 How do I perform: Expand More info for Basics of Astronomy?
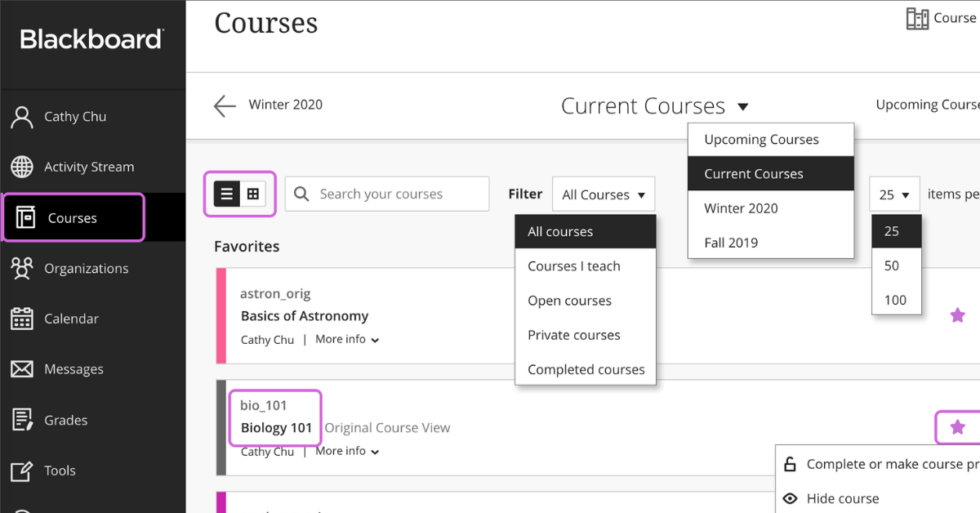pos(347,340)
